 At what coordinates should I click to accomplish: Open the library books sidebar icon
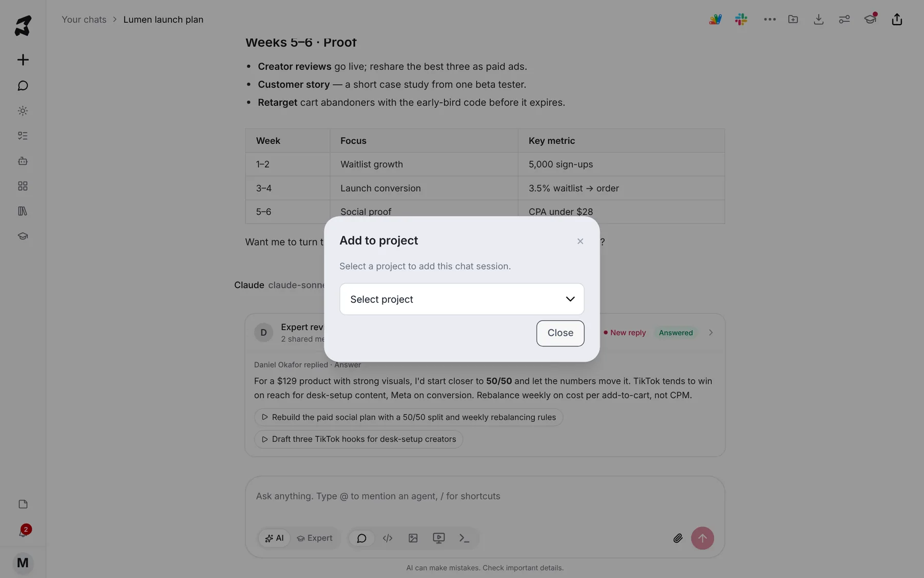pyautogui.click(x=23, y=211)
